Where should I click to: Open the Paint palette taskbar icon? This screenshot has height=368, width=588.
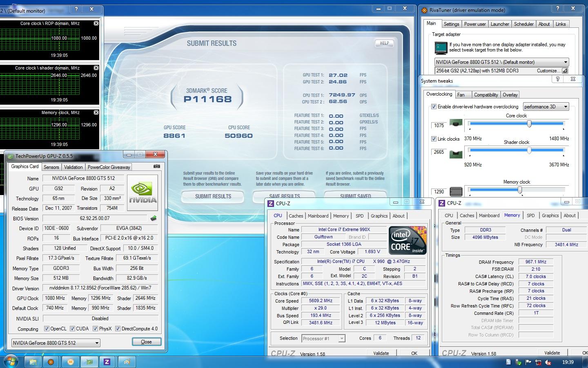click(127, 362)
